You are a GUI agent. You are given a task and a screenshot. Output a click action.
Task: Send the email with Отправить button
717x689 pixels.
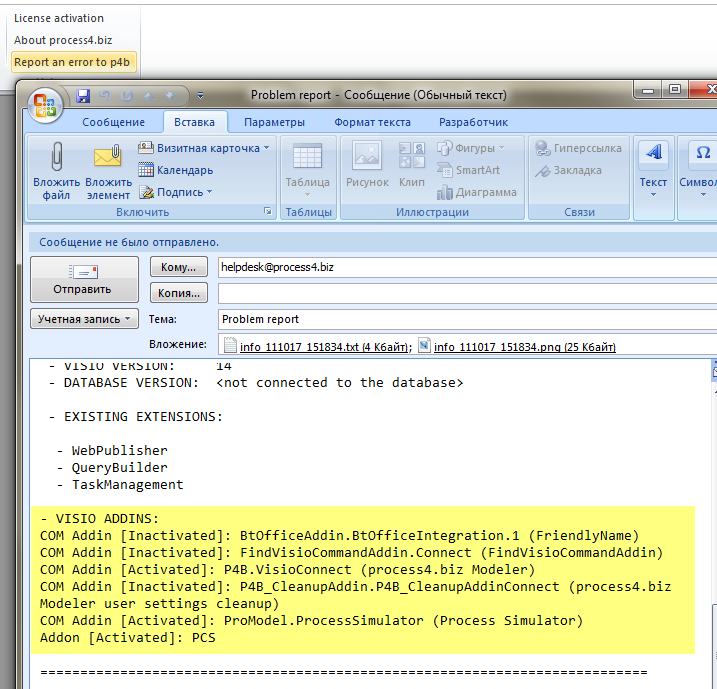(84, 279)
